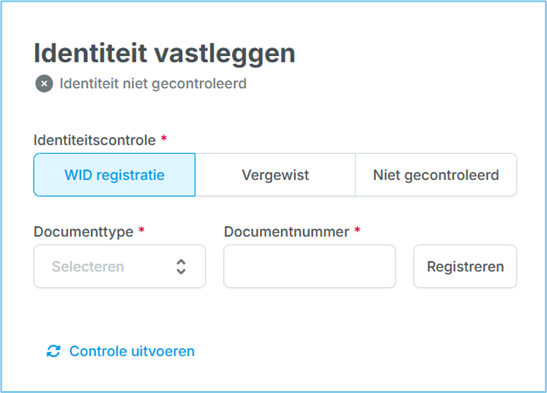
Task: Click the up-down chevron in Documenttype
Action: [181, 267]
